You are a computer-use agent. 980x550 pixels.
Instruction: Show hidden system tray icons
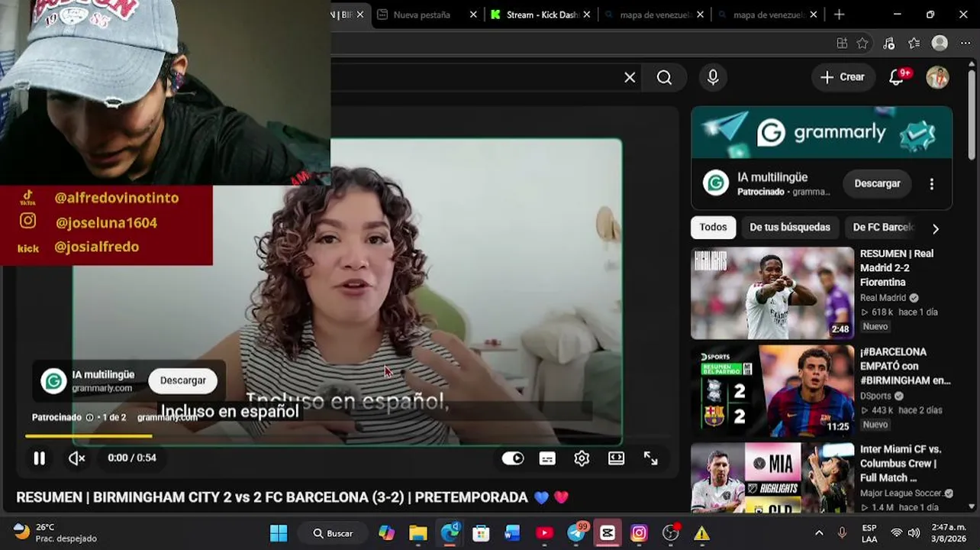coord(819,533)
